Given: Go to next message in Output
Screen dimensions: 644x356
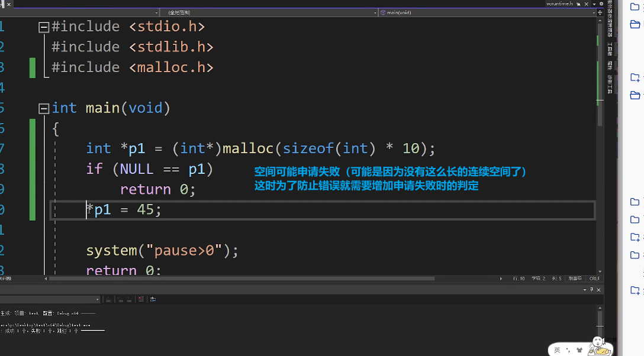Looking at the screenshot, I should click(129, 299).
